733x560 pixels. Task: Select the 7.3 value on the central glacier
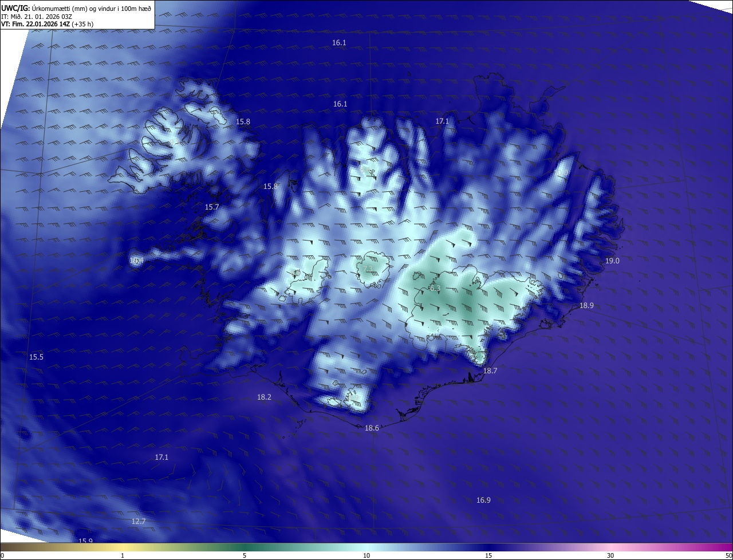pyautogui.click(x=368, y=269)
